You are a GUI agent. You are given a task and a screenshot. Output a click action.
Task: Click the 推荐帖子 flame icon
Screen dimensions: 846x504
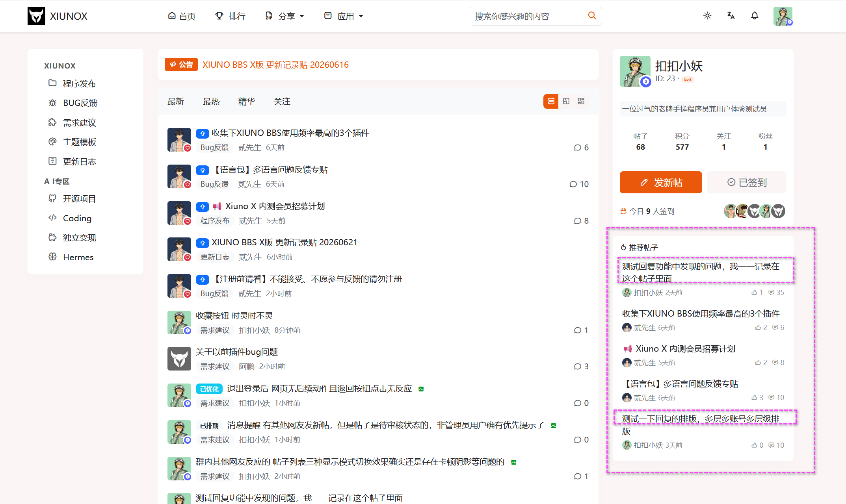[x=623, y=247]
